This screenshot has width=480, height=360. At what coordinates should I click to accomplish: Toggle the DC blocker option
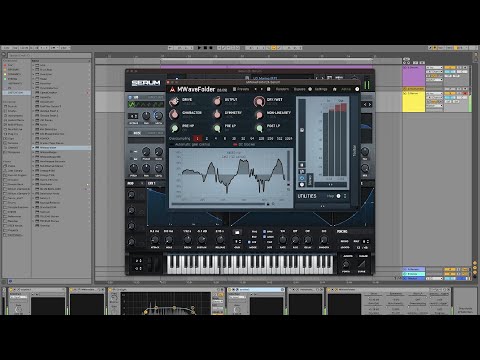(244, 144)
